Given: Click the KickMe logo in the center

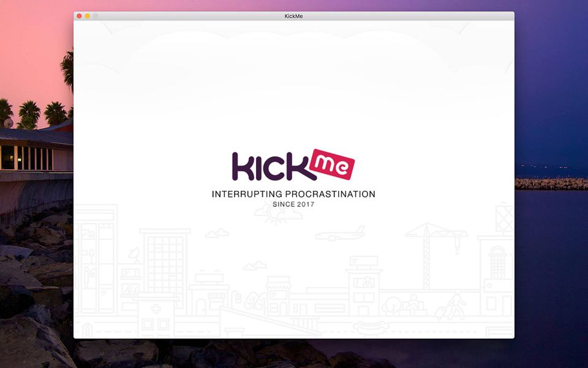Looking at the screenshot, I should click(x=293, y=165).
